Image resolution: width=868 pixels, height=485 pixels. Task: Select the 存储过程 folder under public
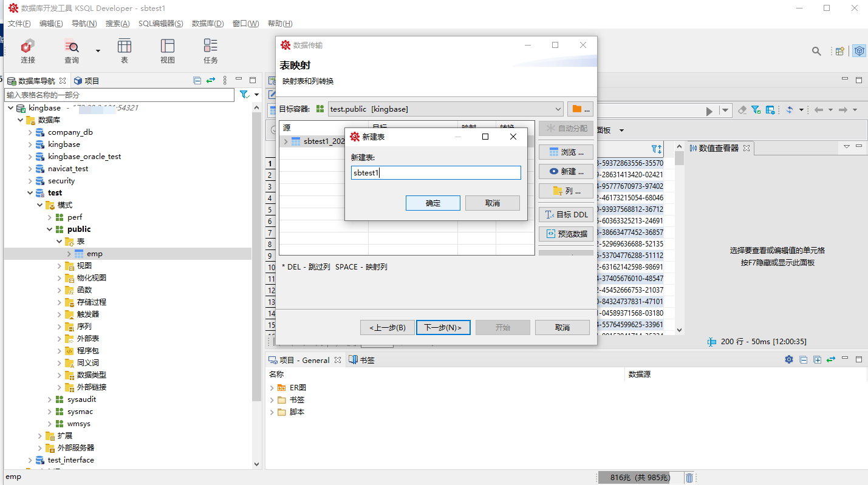point(92,302)
